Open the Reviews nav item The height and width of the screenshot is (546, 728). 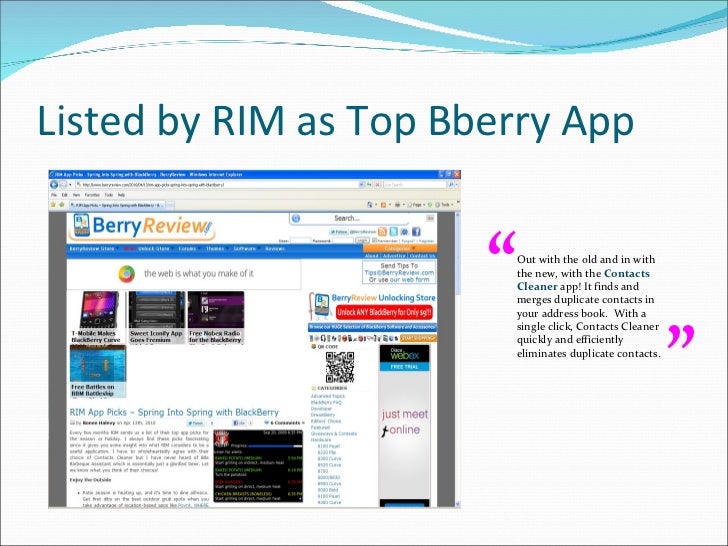tap(274, 249)
